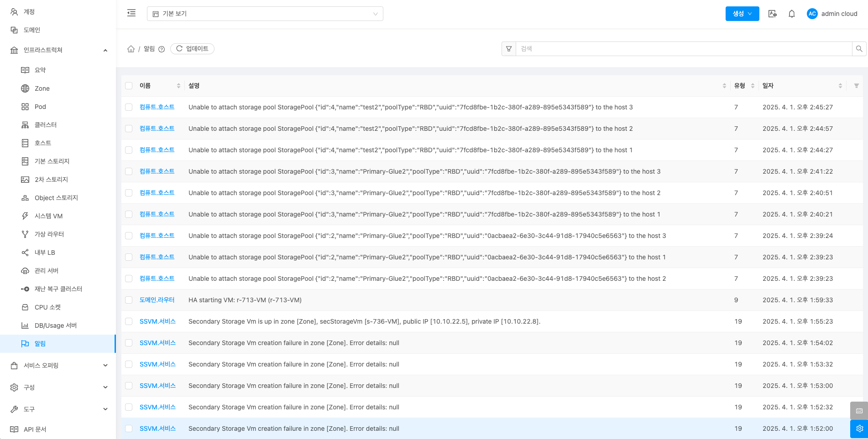This screenshot has width=868, height=439.
Task: Click the column filter icon in table header
Action: [856, 86]
